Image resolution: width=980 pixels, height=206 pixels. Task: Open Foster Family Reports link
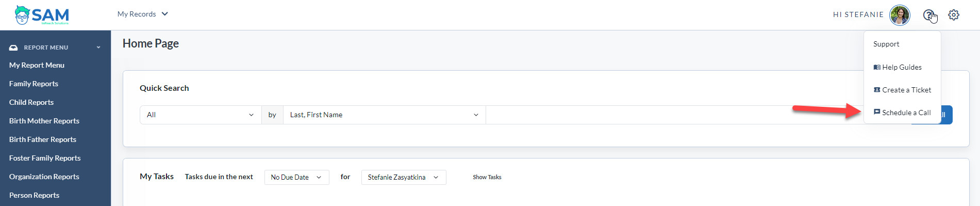pos(45,158)
